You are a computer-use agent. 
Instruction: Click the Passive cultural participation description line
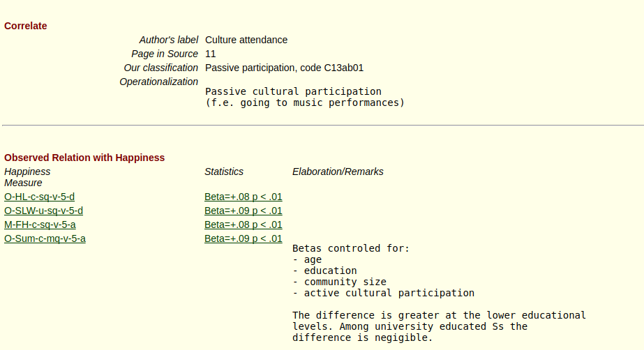[x=293, y=91]
